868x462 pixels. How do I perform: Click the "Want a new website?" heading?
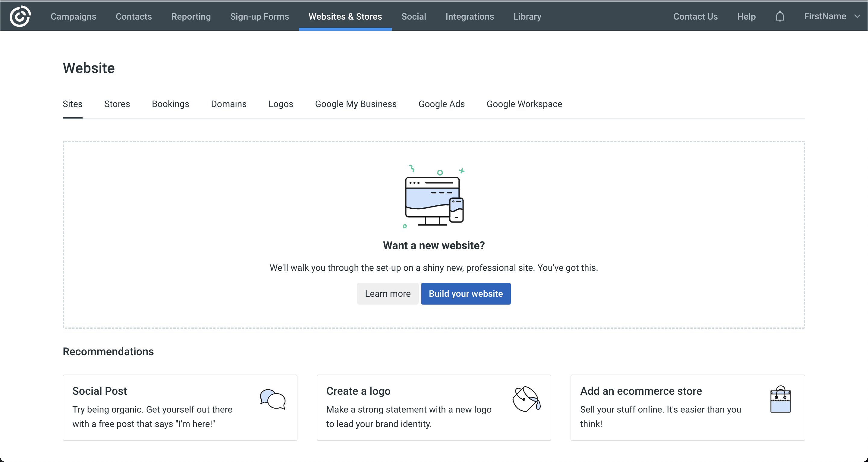click(x=434, y=245)
